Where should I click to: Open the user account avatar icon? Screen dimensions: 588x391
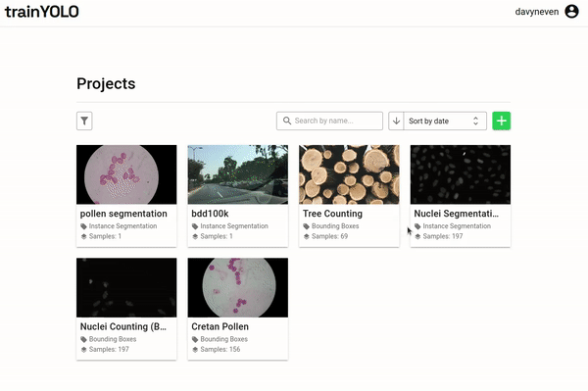571,12
